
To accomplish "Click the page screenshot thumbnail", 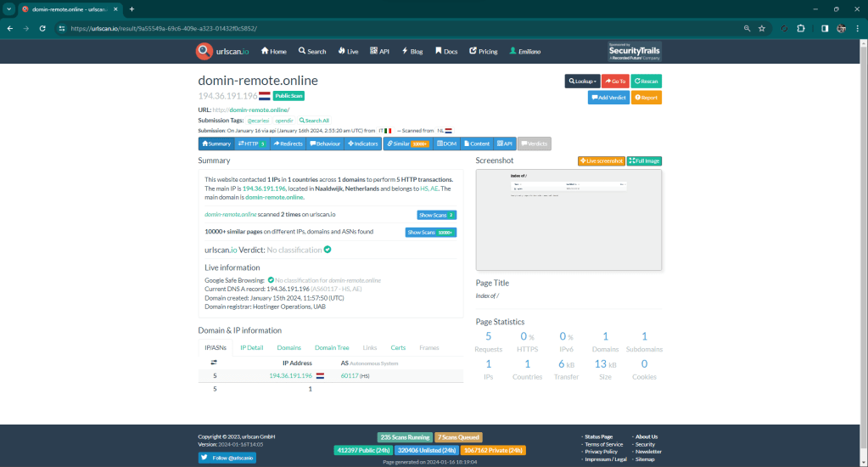I will 568,220.
